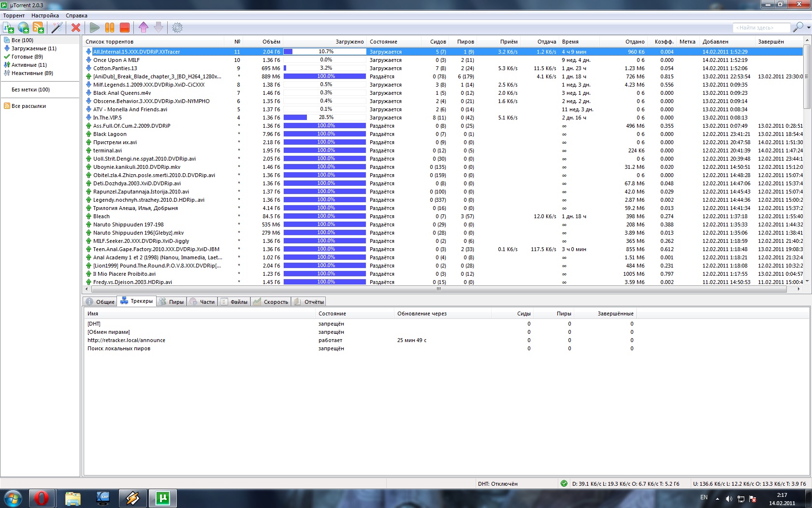Switch to the Части tab
The width and height of the screenshot is (812, 508).
[203, 302]
